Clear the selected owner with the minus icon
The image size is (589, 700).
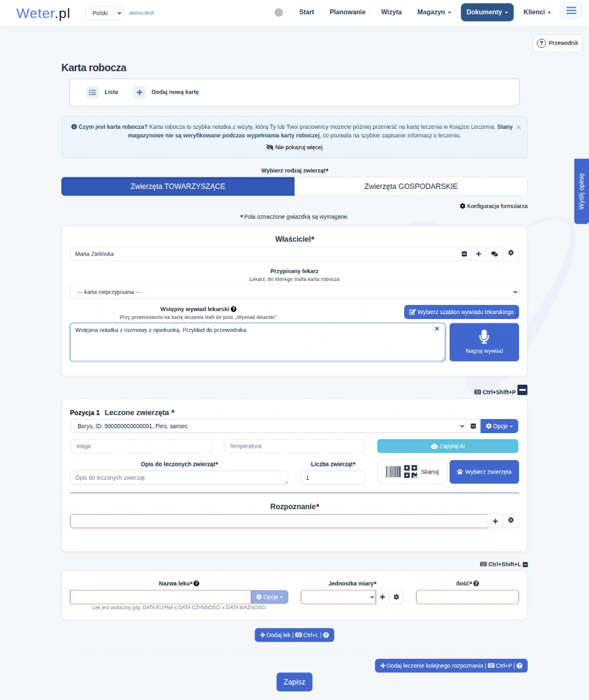click(x=464, y=254)
